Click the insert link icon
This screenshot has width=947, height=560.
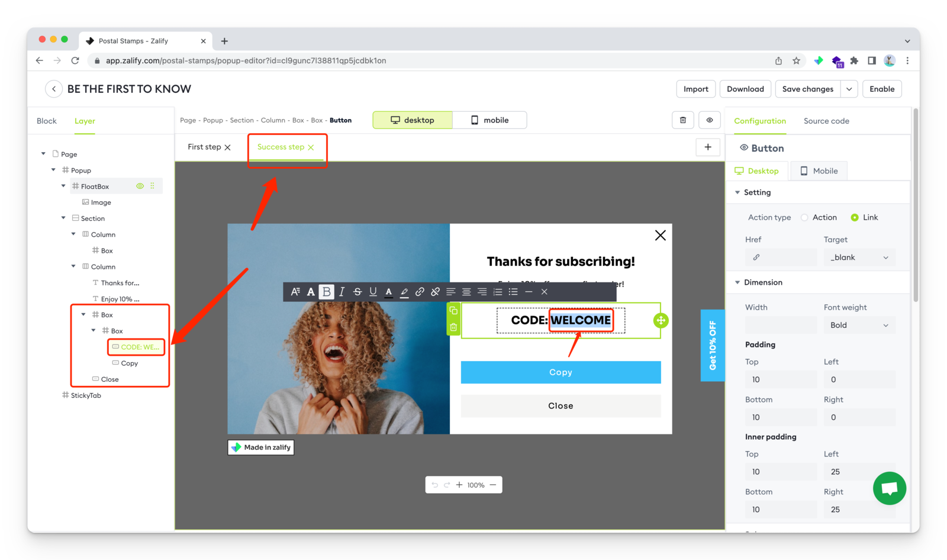(x=420, y=292)
